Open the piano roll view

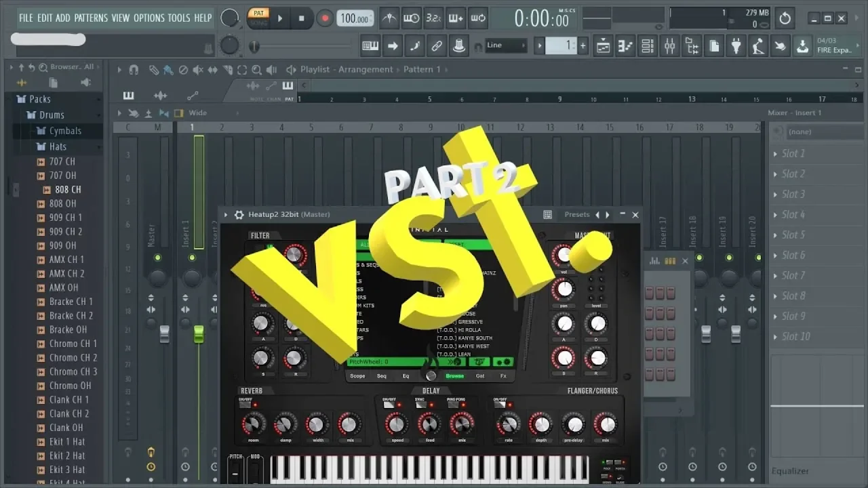[625, 46]
